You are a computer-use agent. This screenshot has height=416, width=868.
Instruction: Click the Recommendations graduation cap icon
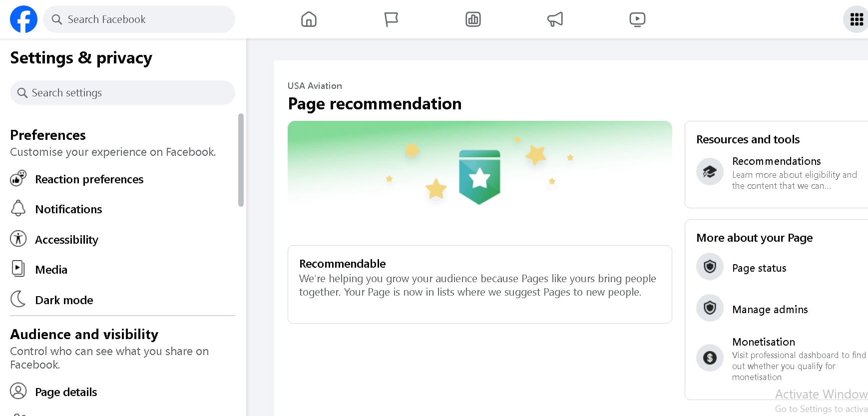coord(710,172)
